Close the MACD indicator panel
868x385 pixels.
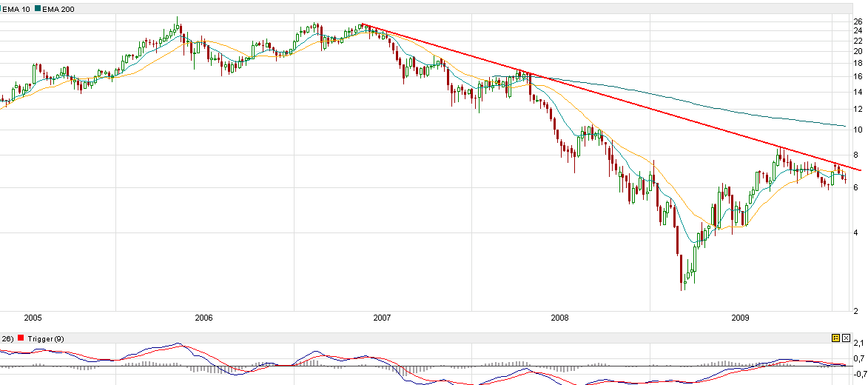tap(845, 338)
